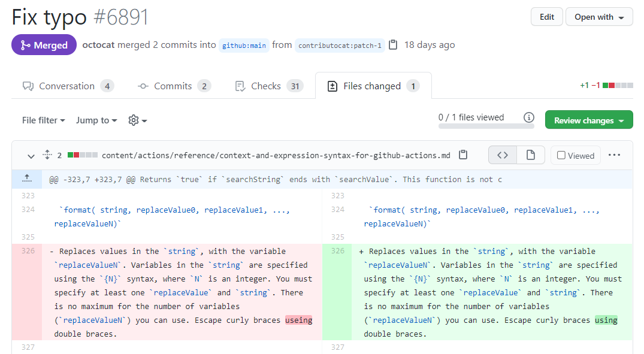Copy the branch name to clipboard
Viewport: 644px width, 354px height.
392,44
